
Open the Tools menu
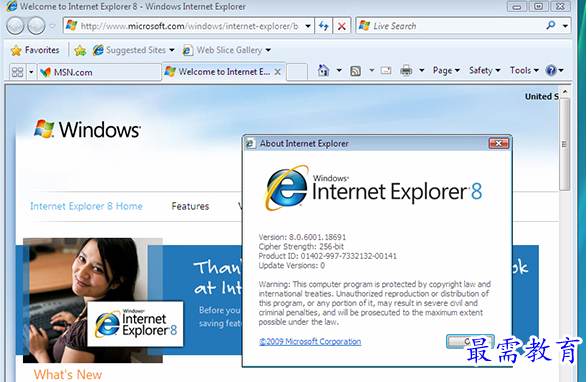(x=524, y=70)
